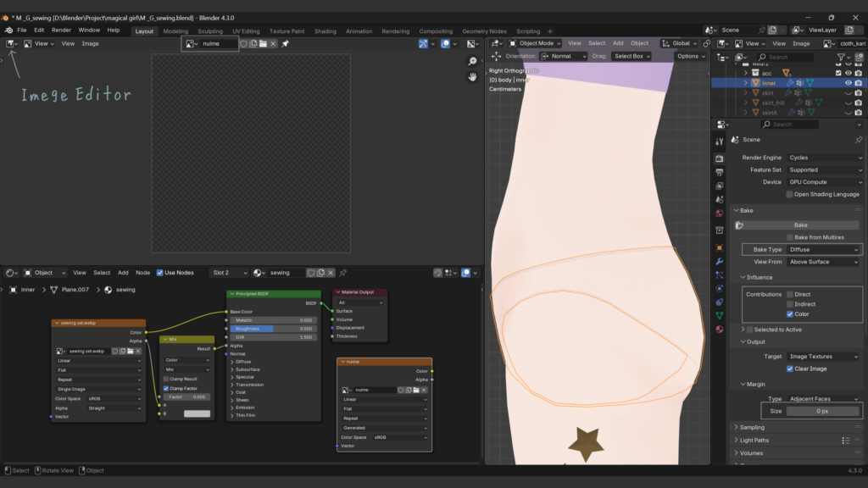Enable the Direct contribution checkbox
868x488 pixels.
(x=790, y=294)
